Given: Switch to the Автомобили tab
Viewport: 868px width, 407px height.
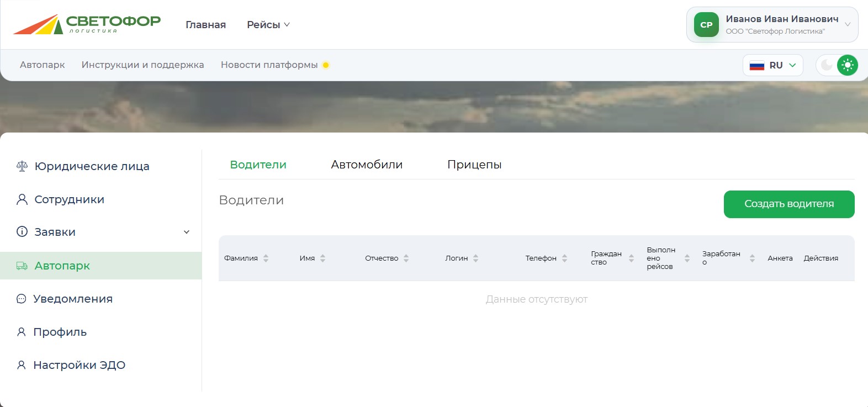Looking at the screenshot, I should [x=367, y=165].
